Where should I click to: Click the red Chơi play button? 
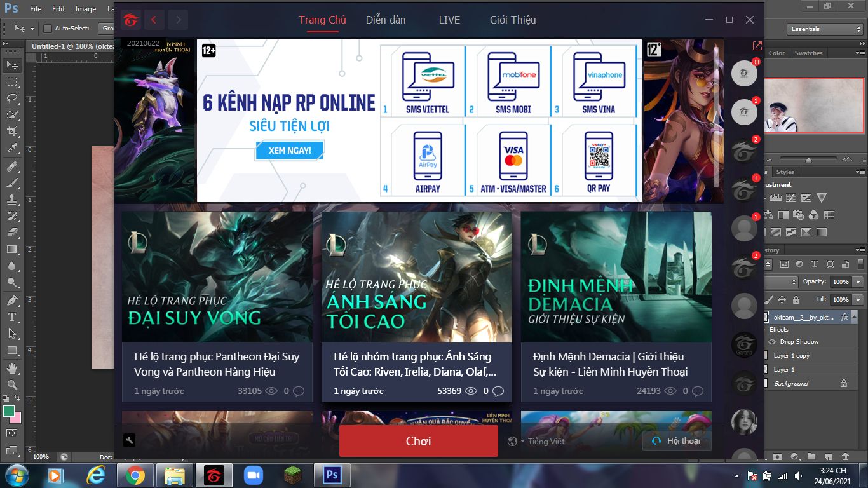tap(418, 441)
